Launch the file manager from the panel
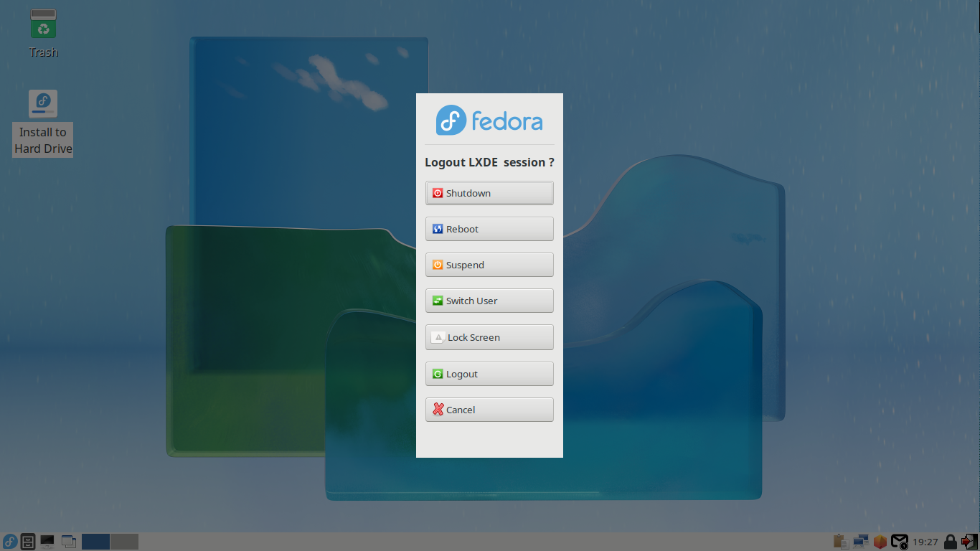 click(28, 542)
